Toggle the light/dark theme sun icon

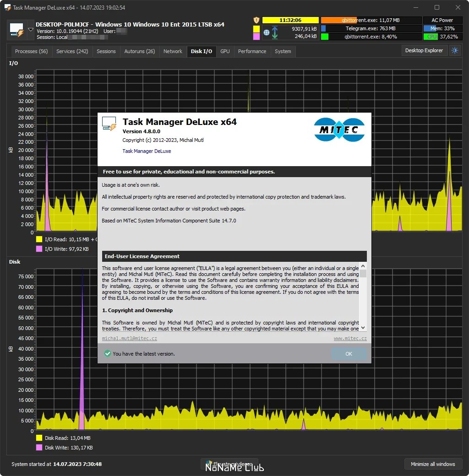[455, 50]
